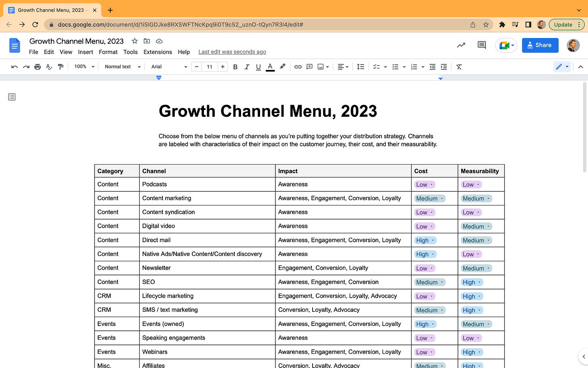Open the text alignment dropdown
Image resolution: width=588 pixels, height=368 pixels.
click(343, 67)
